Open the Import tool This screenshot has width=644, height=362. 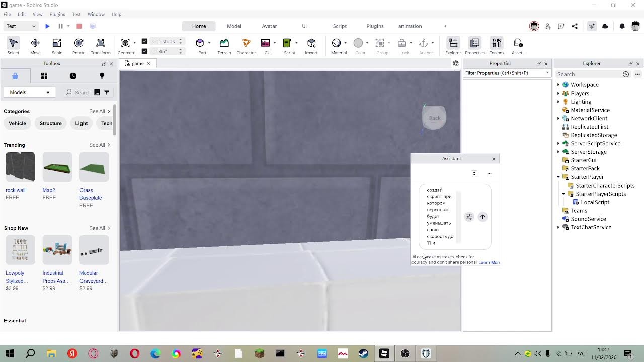tap(311, 46)
